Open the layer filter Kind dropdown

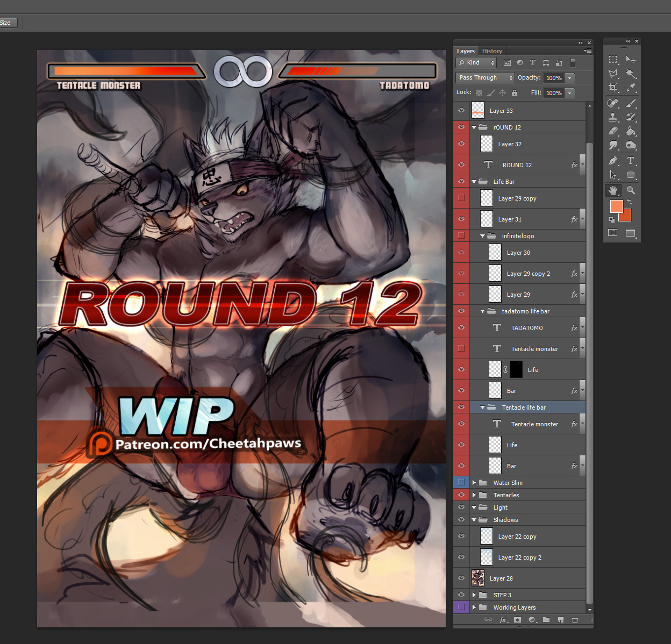(x=476, y=63)
